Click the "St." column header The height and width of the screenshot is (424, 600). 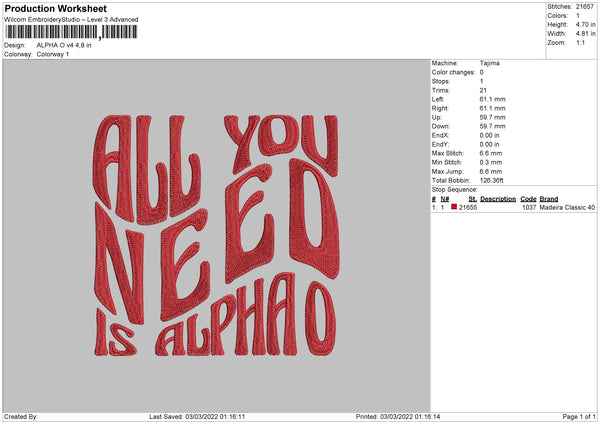coord(473,199)
